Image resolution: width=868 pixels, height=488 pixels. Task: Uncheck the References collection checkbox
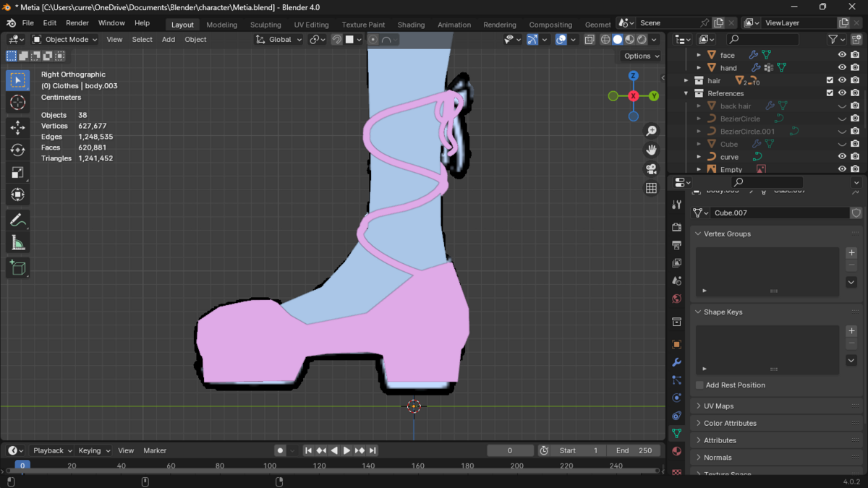click(x=830, y=93)
